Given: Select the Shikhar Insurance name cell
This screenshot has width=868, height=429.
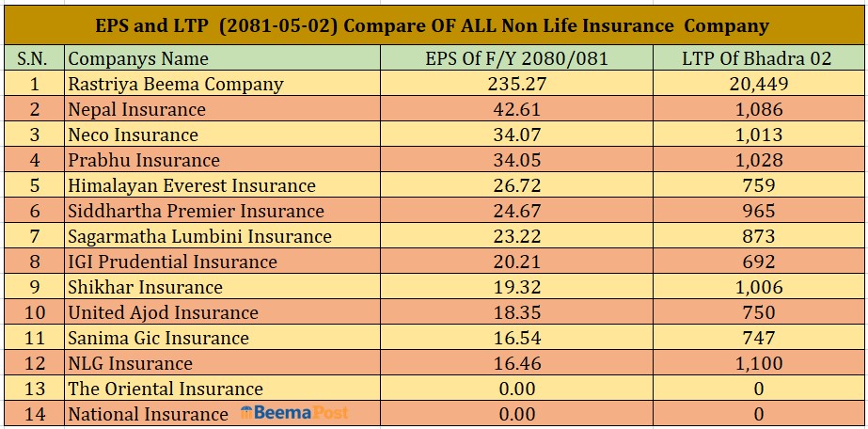Looking at the screenshot, I should 145,287.
